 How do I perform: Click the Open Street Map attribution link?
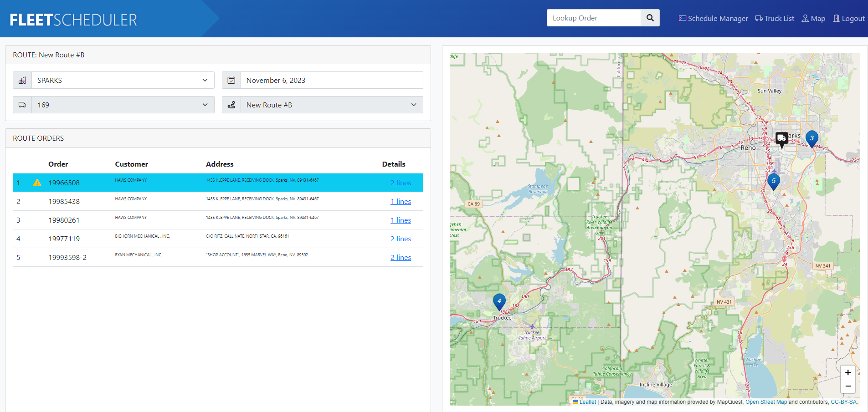(766, 402)
